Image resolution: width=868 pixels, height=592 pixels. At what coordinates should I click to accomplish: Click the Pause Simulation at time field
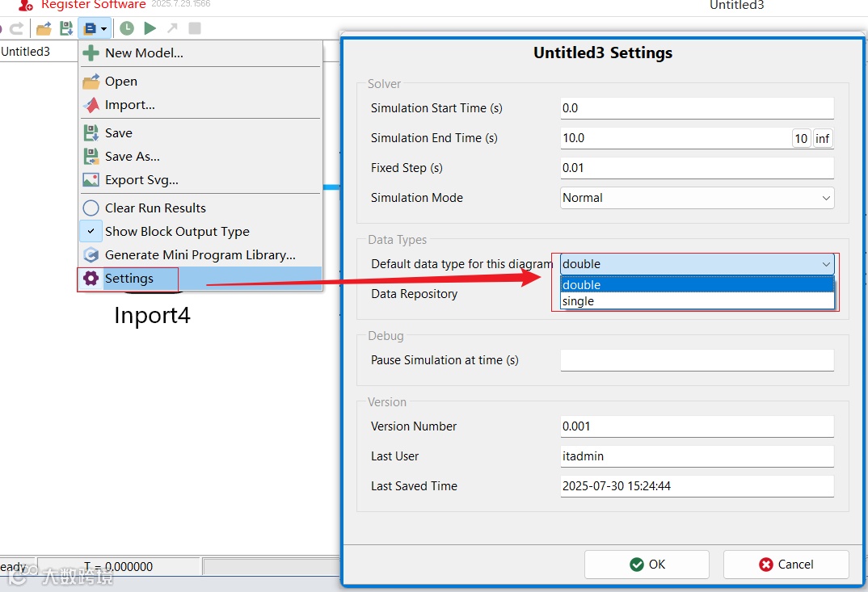[x=697, y=360]
